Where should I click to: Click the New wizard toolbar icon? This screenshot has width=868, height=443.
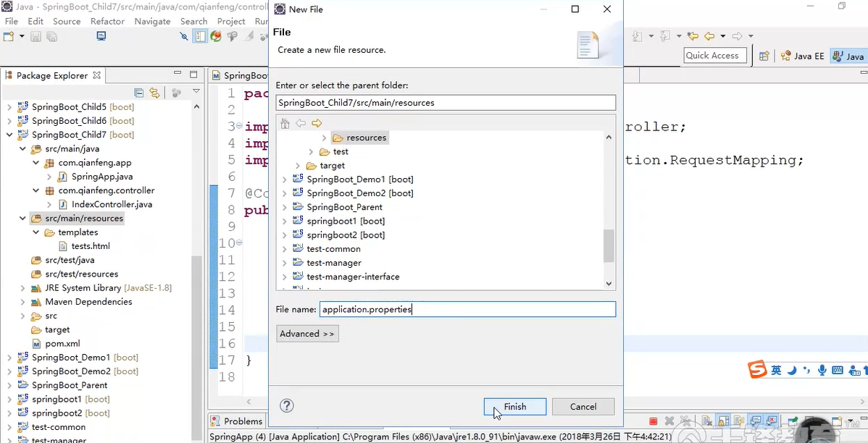pos(8,36)
